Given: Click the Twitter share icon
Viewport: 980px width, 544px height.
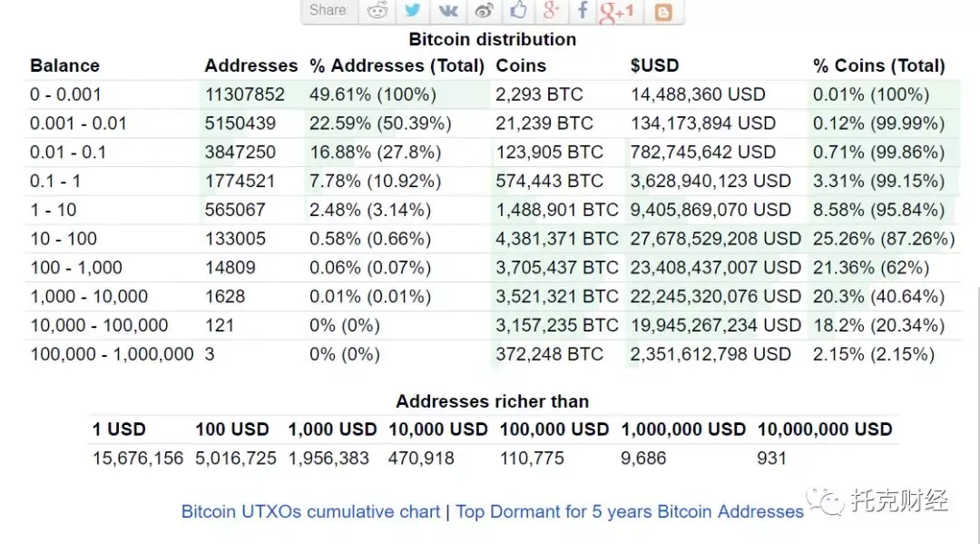Looking at the screenshot, I should pyautogui.click(x=413, y=11).
